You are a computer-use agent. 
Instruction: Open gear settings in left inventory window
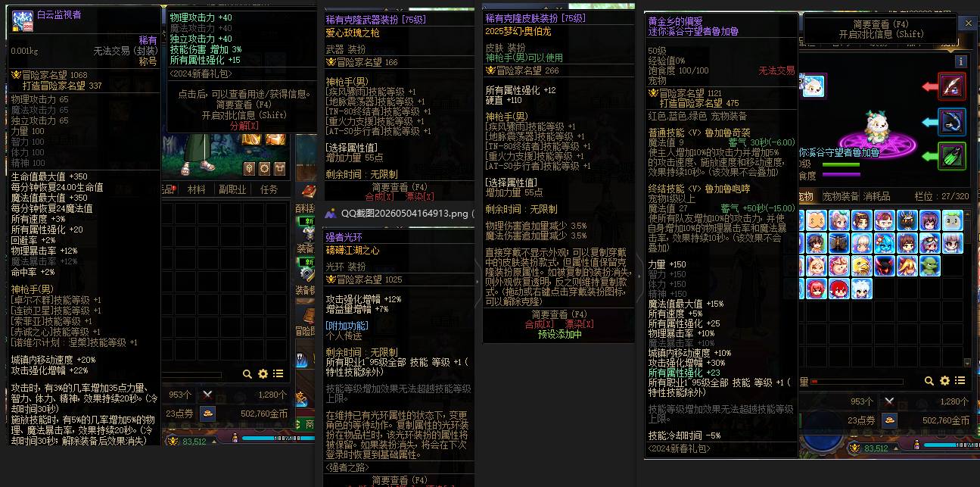(263, 374)
